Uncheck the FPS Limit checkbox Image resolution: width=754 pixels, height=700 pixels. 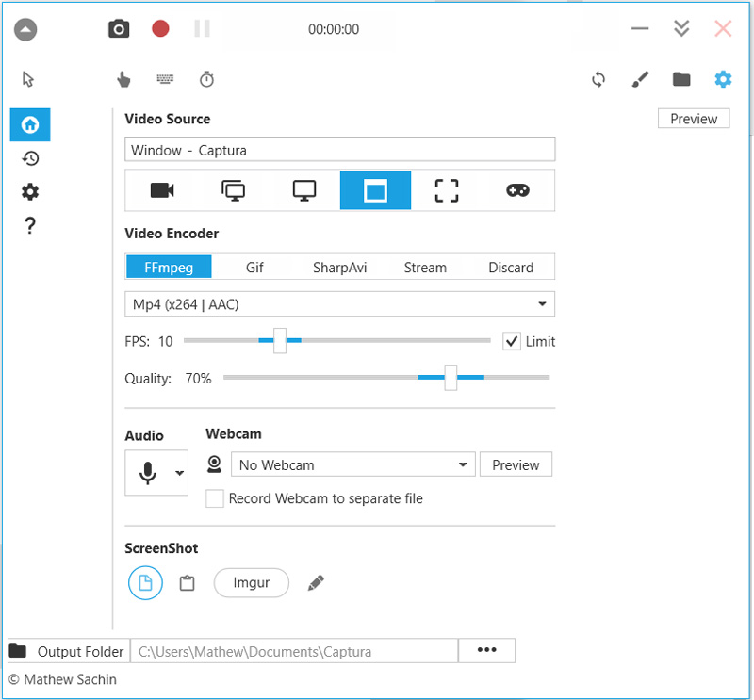tap(512, 341)
